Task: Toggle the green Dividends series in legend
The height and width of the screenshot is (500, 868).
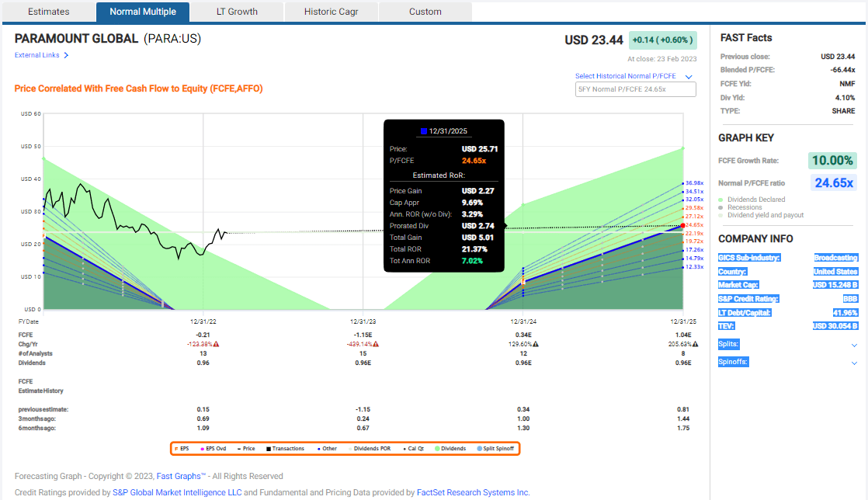Action: point(450,449)
